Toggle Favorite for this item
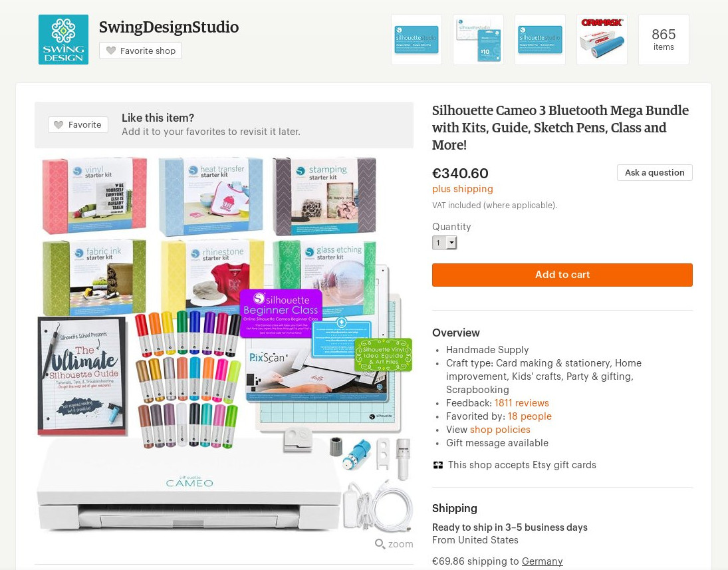The image size is (728, 570). pyautogui.click(x=78, y=124)
